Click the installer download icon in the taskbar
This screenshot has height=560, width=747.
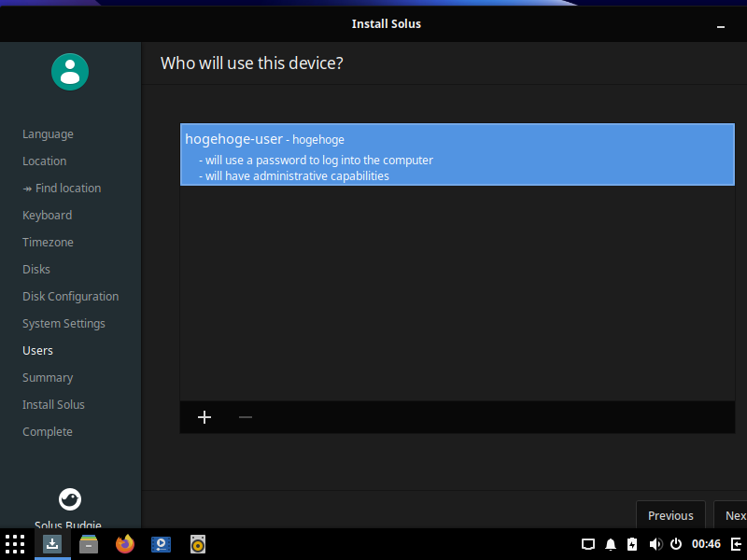point(52,544)
